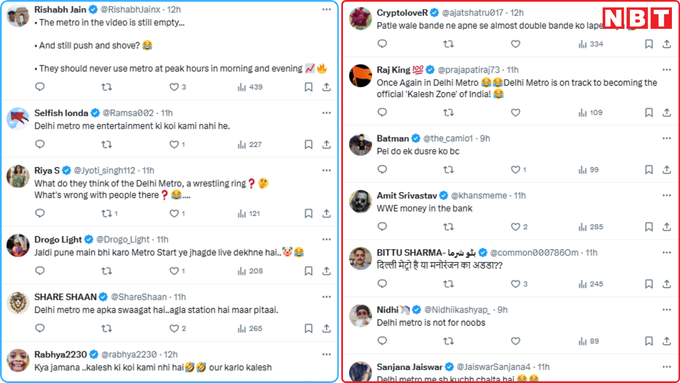680x383 pixels.
Task: Reply to BITTU SHARMA's Hindi tweet
Action: coord(382,284)
